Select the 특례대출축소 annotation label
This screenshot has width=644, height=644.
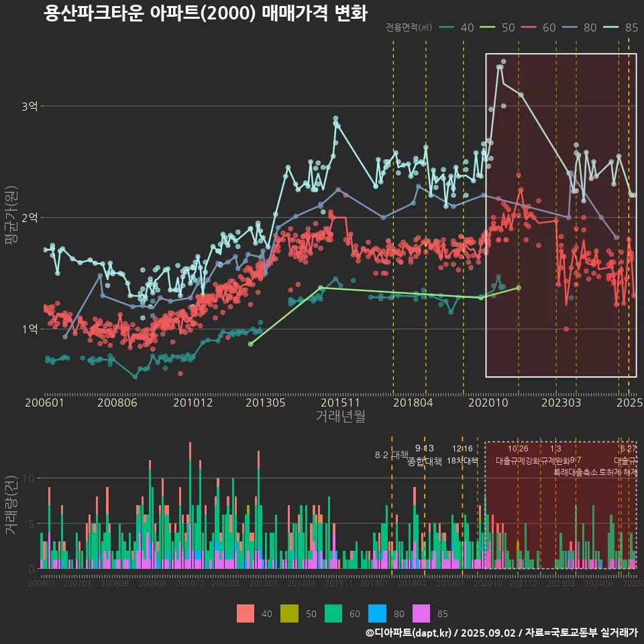(x=576, y=472)
